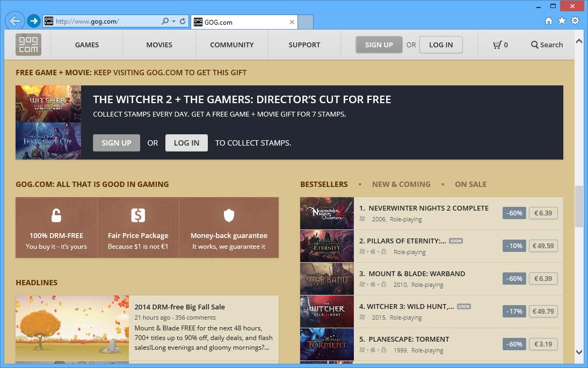The image size is (588, 368).
Task: Click SIGN UP in the top navigation
Action: coord(379,45)
